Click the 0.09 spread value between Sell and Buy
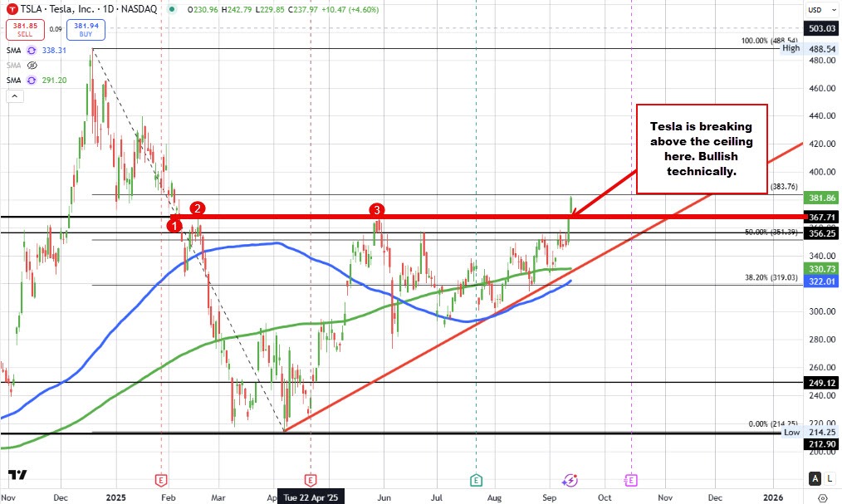Screen dimensions: 842x504 56,30
